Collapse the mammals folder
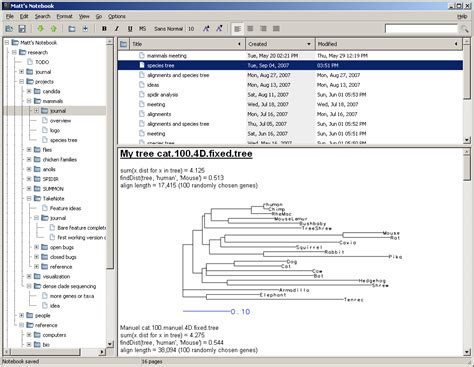 (x=29, y=101)
